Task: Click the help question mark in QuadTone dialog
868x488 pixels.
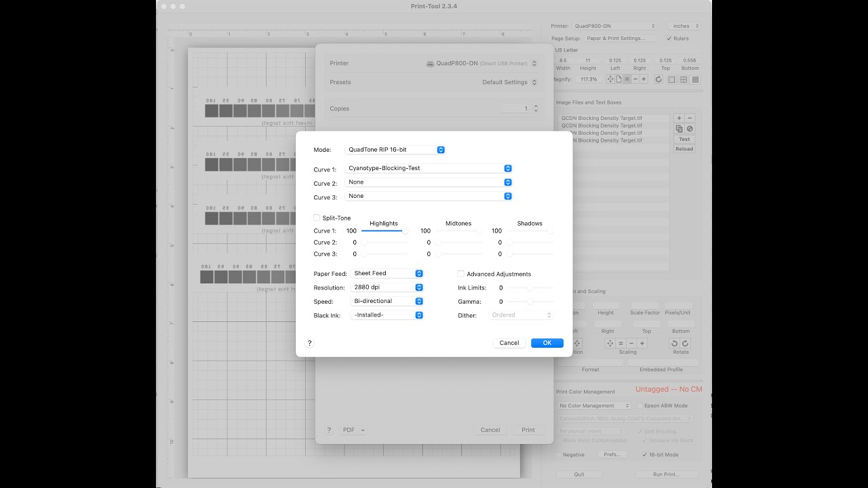Action: [309, 343]
